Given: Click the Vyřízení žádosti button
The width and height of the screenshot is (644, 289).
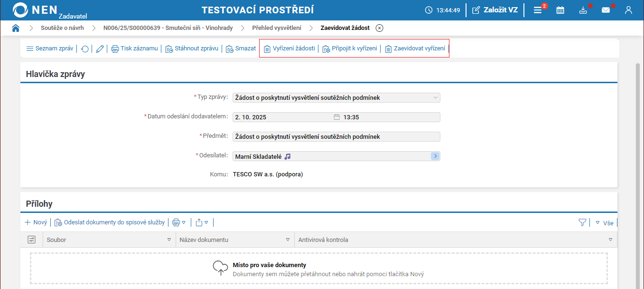Looking at the screenshot, I should (x=289, y=48).
